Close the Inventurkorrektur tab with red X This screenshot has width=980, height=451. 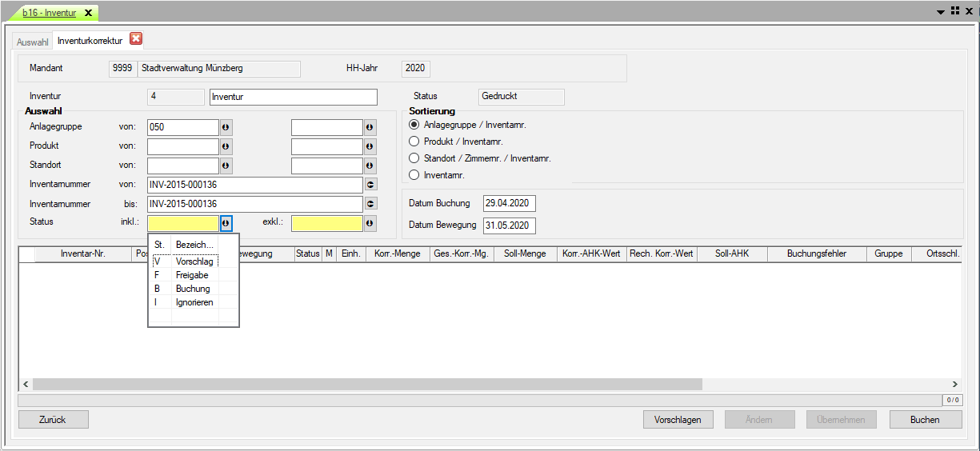point(136,39)
